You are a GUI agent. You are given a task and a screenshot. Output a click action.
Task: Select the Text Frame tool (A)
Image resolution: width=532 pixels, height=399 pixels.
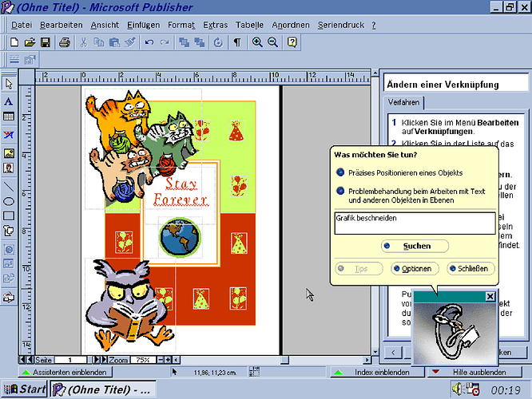9,101
